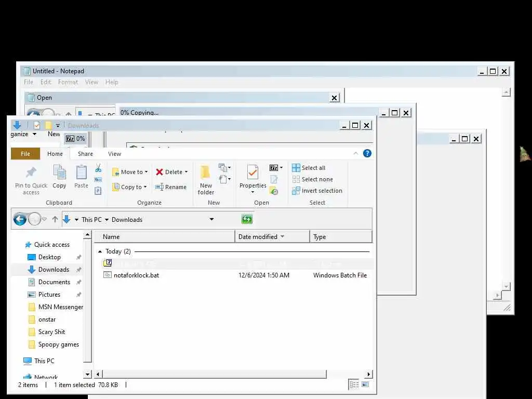Click the Cut scissors icon
This screenshot has width=532, height=399.
click(x=98, y=168)
